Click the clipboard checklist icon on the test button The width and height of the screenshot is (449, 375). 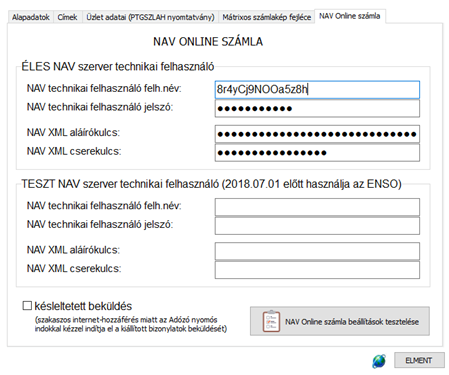click(271, 321)
